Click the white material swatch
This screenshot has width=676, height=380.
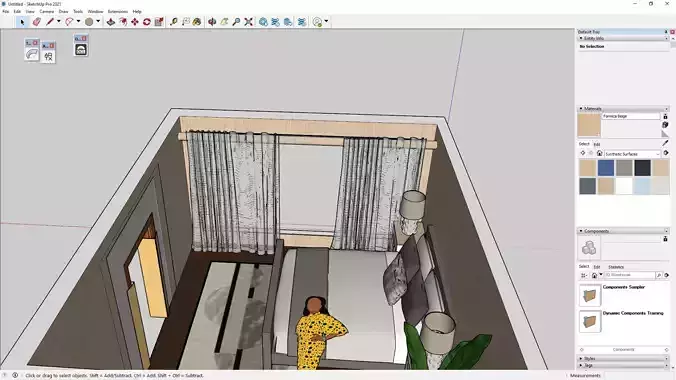coord(624,186)
